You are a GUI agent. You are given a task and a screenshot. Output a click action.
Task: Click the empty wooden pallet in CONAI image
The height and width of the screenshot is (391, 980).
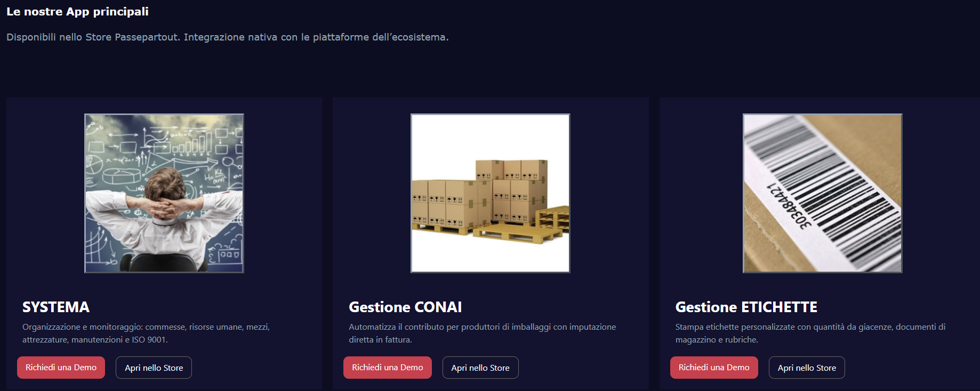[x=553, y=219]
